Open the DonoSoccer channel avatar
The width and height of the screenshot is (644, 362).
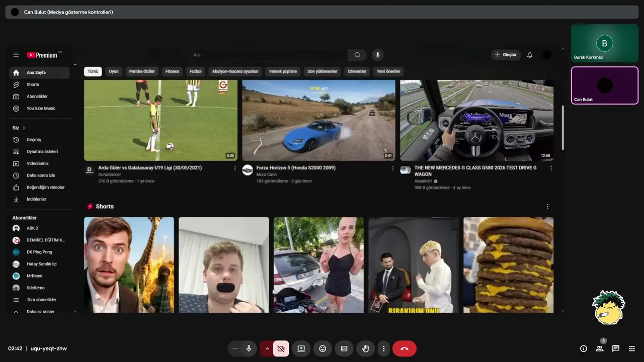point(90,170)
